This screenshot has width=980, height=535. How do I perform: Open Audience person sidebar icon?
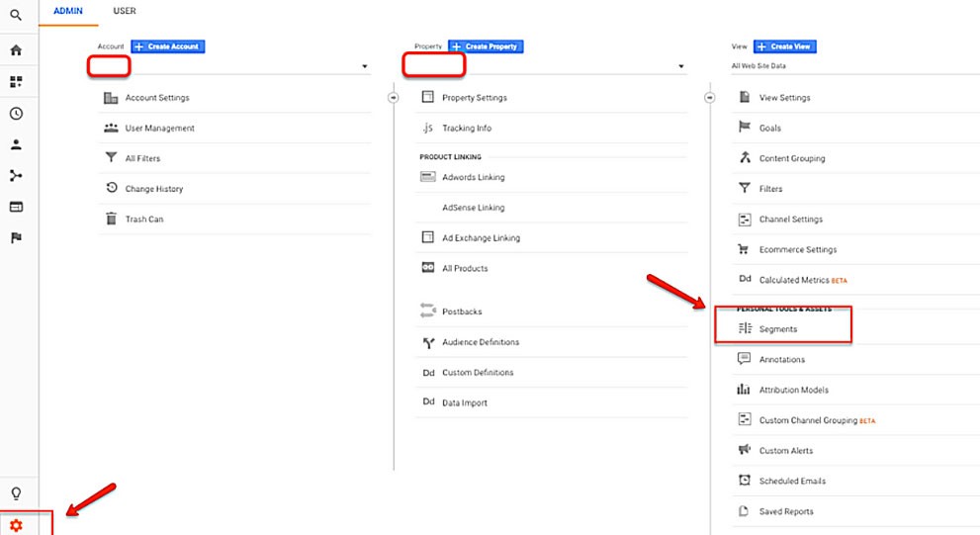click(x=16, y=144)
